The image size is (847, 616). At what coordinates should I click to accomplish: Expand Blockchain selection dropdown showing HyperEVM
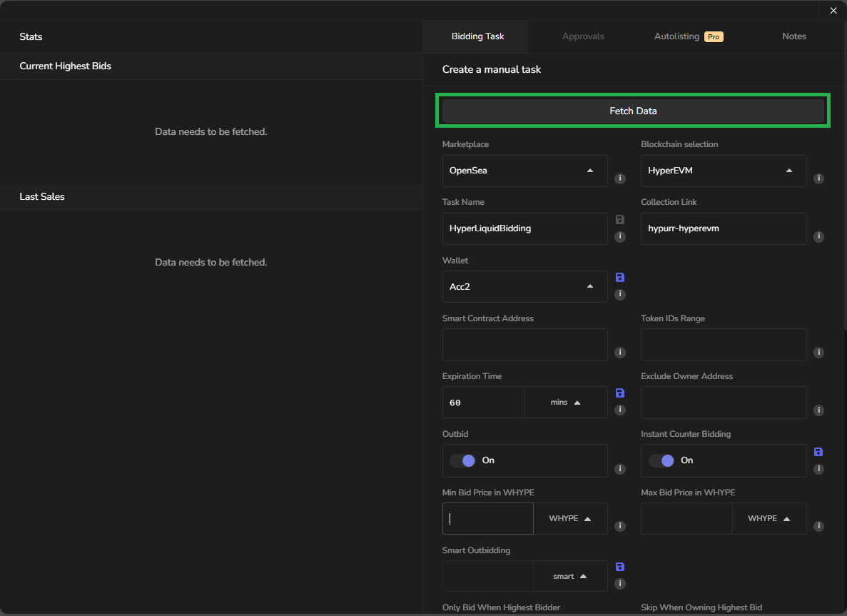tap(723, 171)
